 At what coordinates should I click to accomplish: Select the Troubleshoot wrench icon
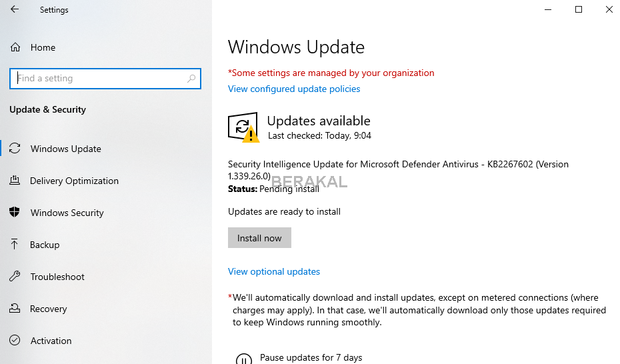[x=15, y=276]
